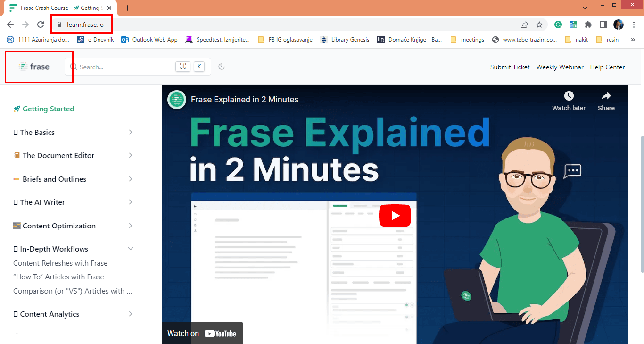
Task: Reload the page using refresh icon
Action: tap(41, 25)
